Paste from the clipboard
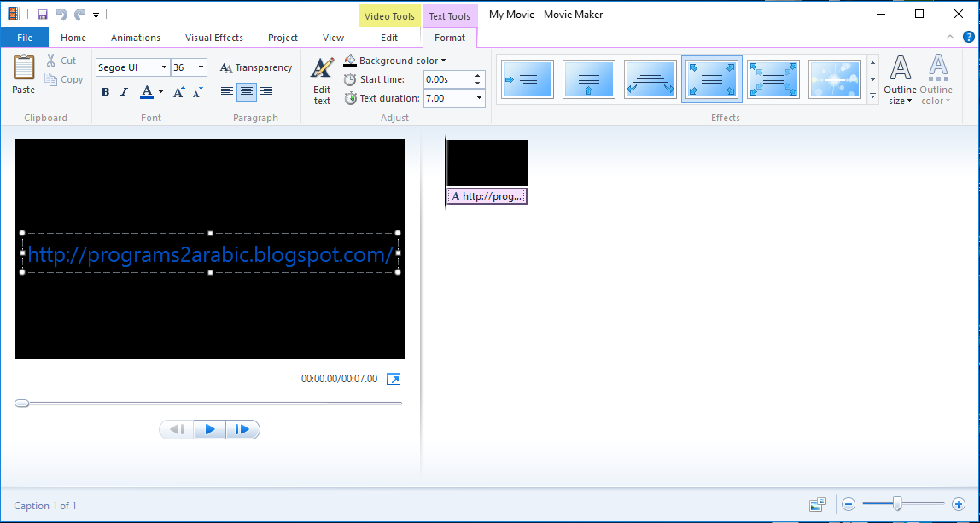This screenshot has width=980, height=523. [24, 74]
